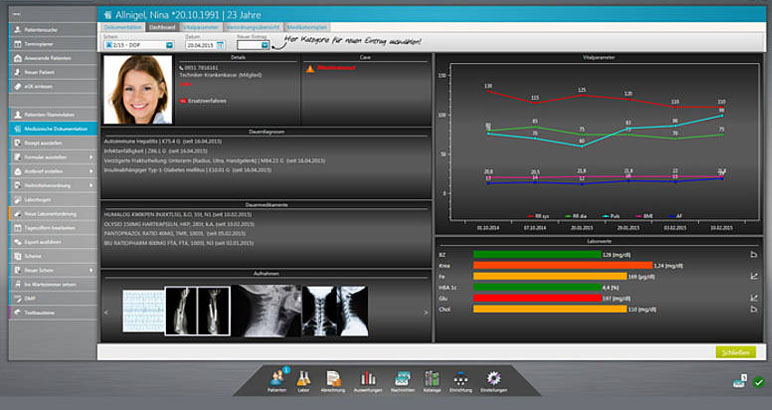Expand the Neuer Eintrag category dropdown
Screen dimensions: 772x410
click(x=265, y=45)
